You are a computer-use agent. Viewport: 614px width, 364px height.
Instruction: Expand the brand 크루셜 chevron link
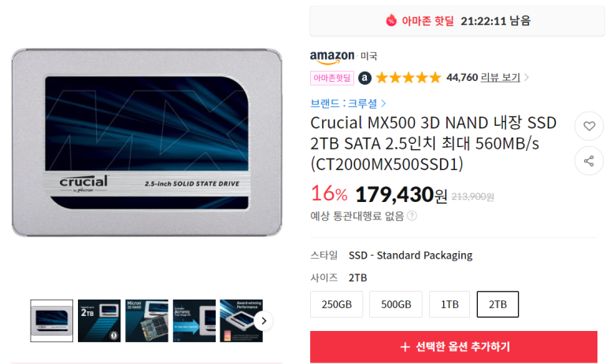[384, 104]
